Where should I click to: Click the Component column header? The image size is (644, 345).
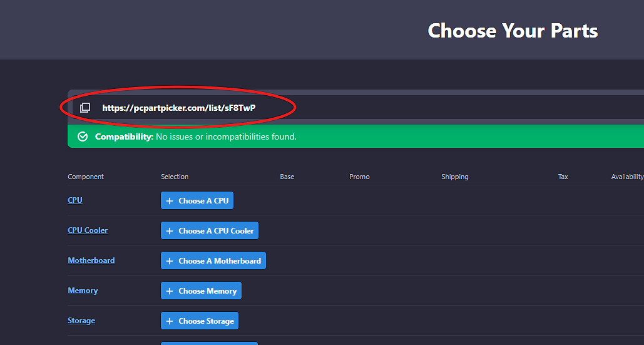[x=85, y=177]
